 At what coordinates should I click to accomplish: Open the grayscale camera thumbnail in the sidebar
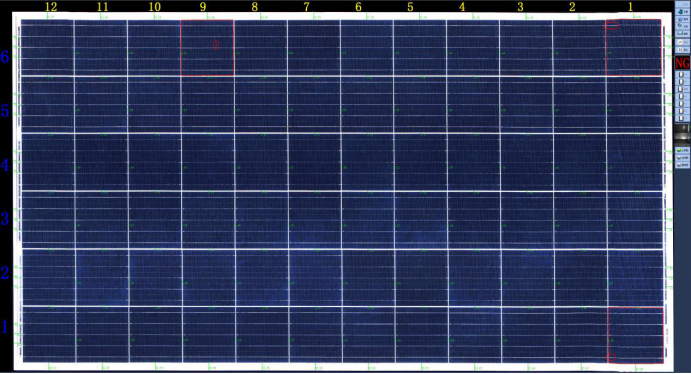[x=683, y=134]
